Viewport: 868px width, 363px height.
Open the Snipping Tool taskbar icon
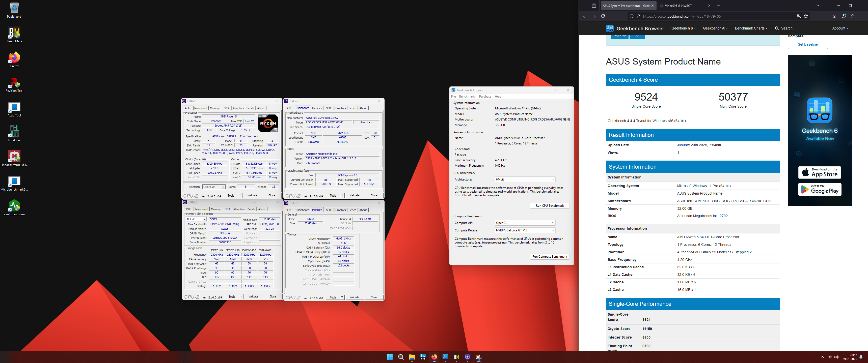pos(478,357)
